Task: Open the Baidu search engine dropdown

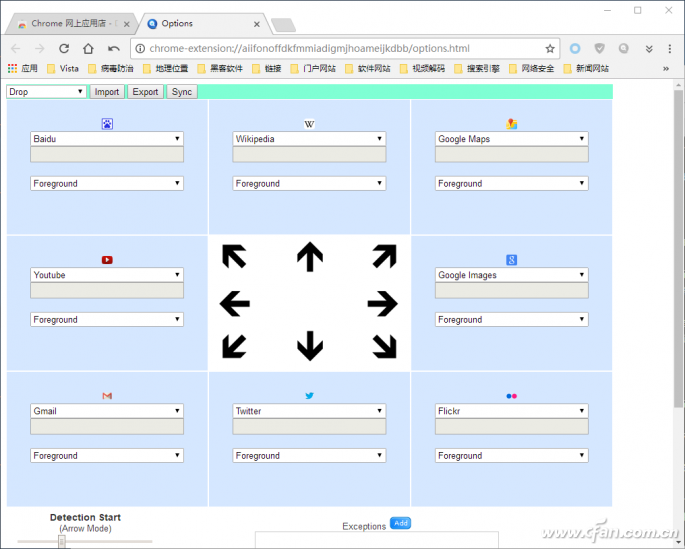Action: click(107, 139)
